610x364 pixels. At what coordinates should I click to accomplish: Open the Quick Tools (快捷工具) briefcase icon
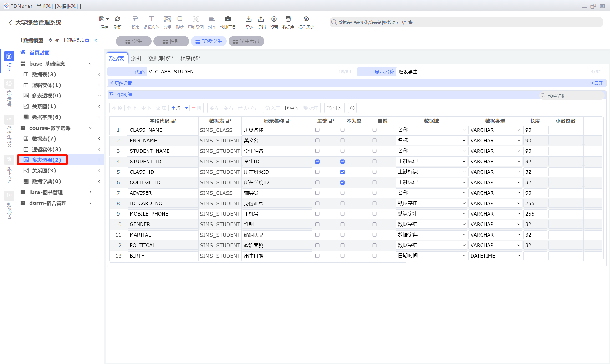click(x=228, y=19)
